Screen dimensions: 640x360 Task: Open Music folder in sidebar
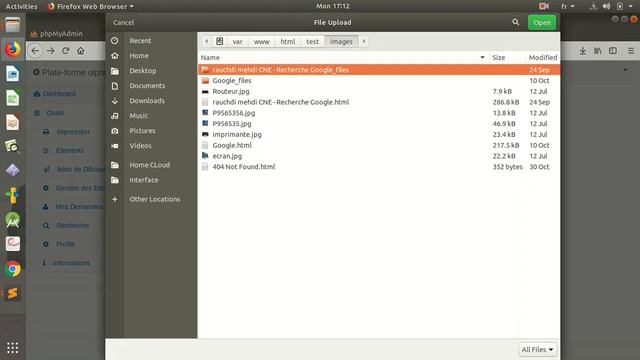point(138,116)
